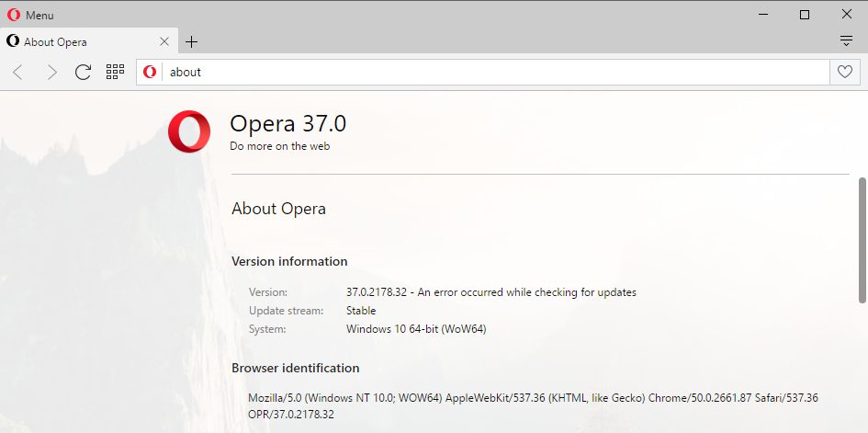Click the page vertical scrollbar thumb

[862, 240]
